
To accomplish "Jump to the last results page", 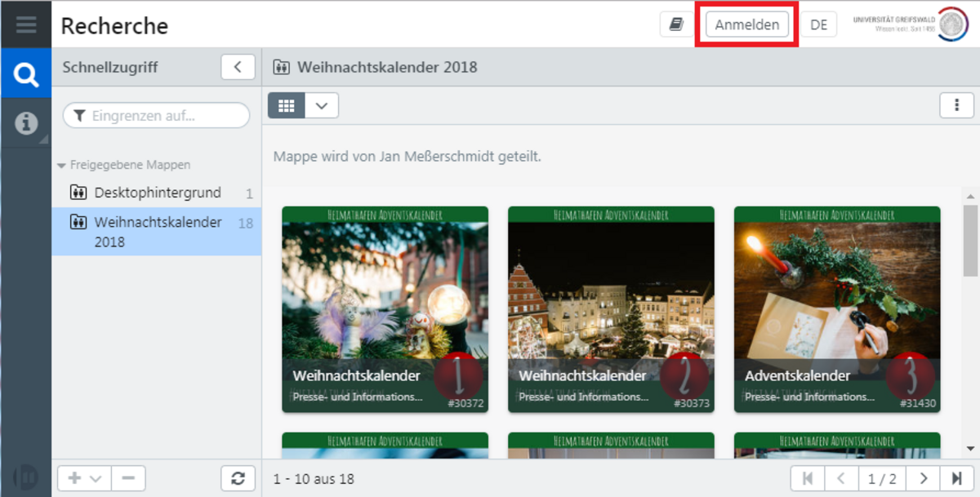I will 956,478.
